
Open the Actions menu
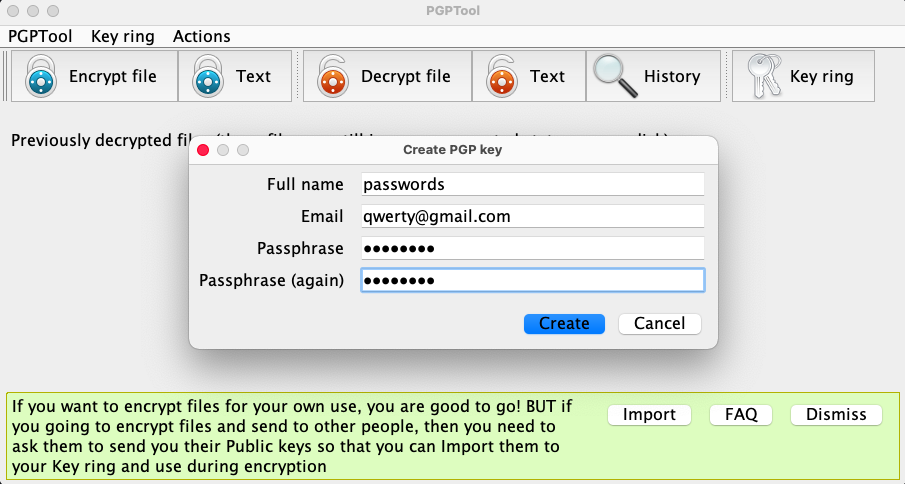point(201,36)
